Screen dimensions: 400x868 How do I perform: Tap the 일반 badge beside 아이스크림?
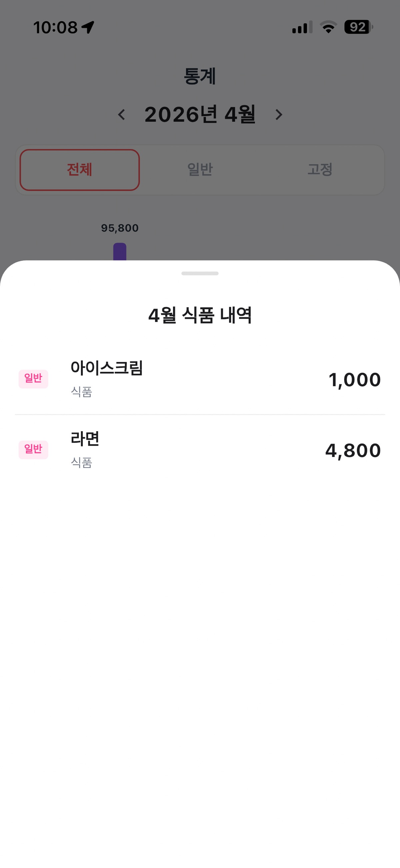[33, 379]
